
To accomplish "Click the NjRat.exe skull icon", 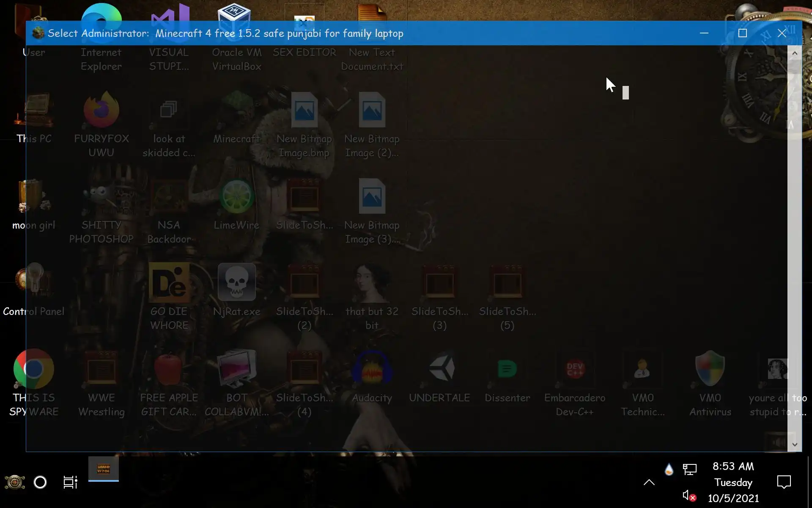I will point(236,282).
